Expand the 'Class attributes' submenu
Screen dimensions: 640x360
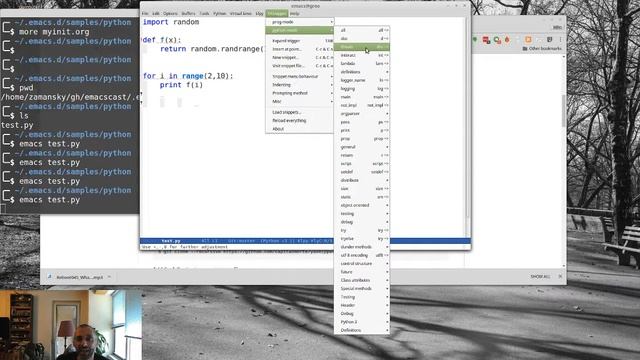pyautogui.click(x=362, y=280)
